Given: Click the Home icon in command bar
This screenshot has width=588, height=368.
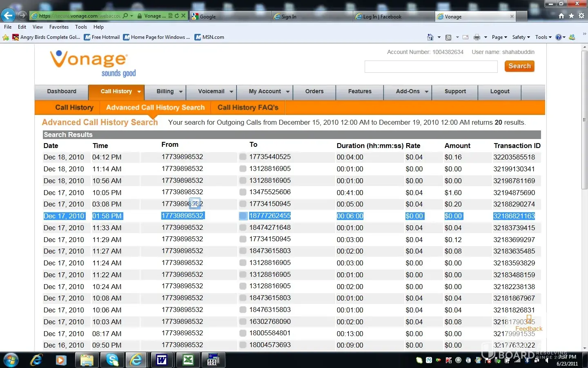Looking at the screenshot, I should [x=430, y=37].
